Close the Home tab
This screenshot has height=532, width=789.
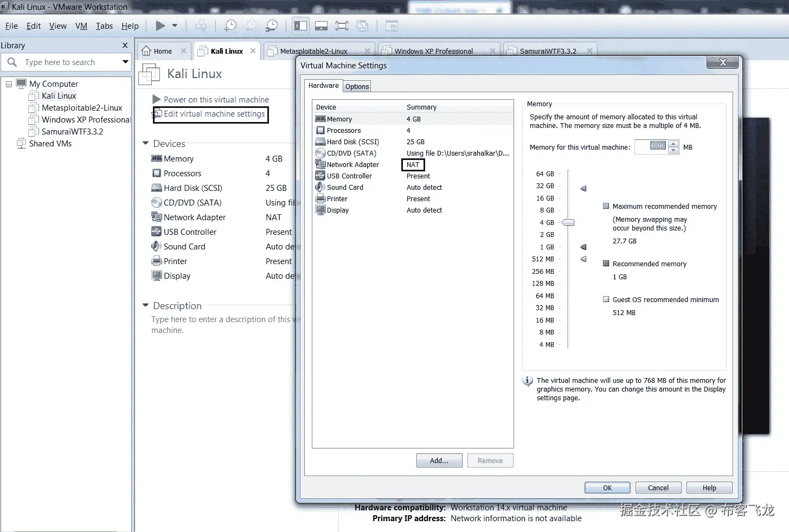[183, 51]
